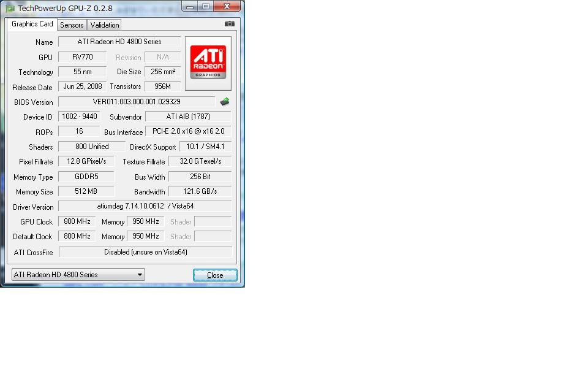Click the Name field ATI Radeon HD 4800 Series
The width and height of the screenshot is (588, 368).
(119, 42)
